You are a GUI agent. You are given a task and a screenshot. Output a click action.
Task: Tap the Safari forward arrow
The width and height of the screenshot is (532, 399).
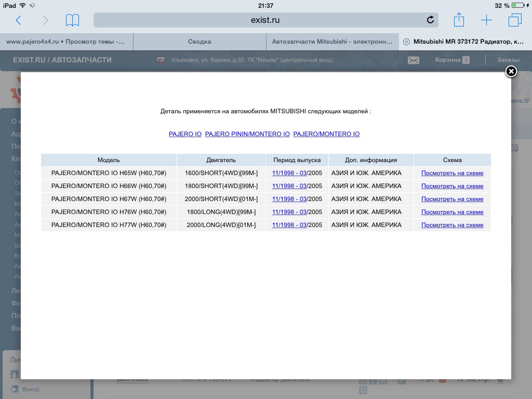point(46,20)
